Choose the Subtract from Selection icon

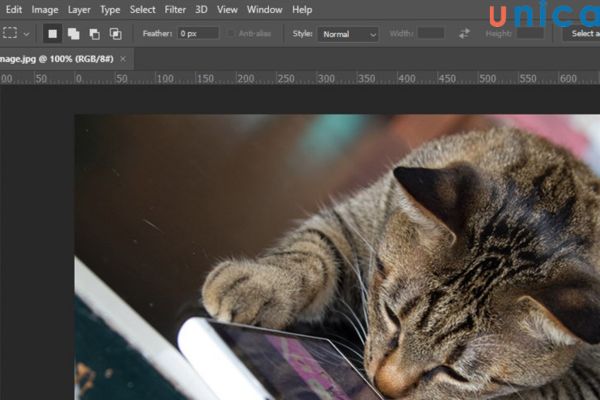pyautogui.click(x=94, y=33)
